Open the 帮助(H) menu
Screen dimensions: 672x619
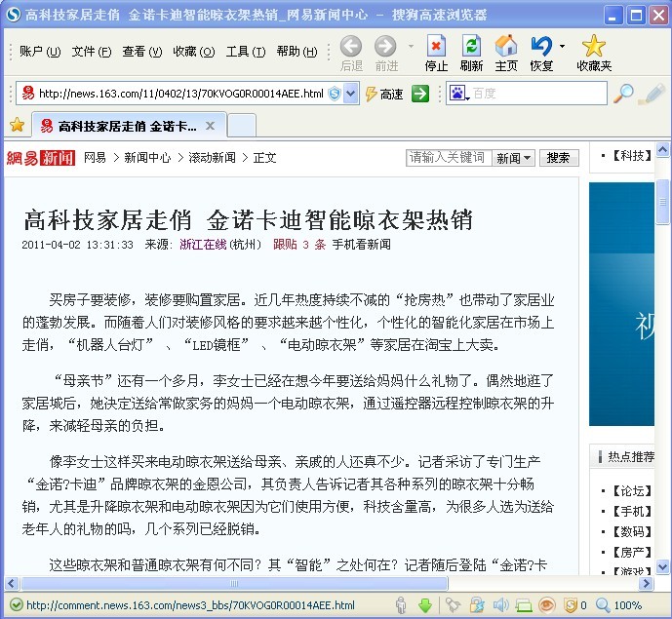[x=296, y=52]
